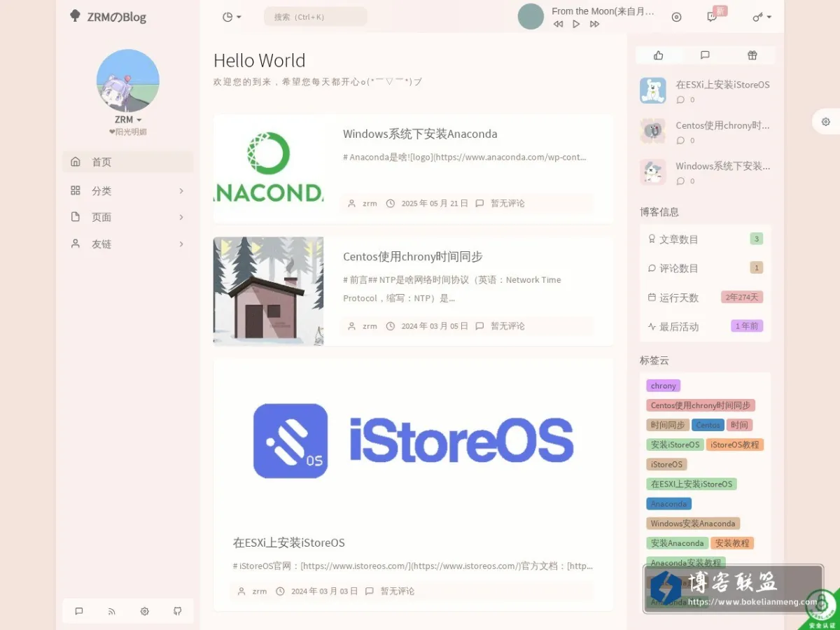Open sidebar item Windows系统下安装…
This screenshot has height=630, width=840.
tap(722, 166)
